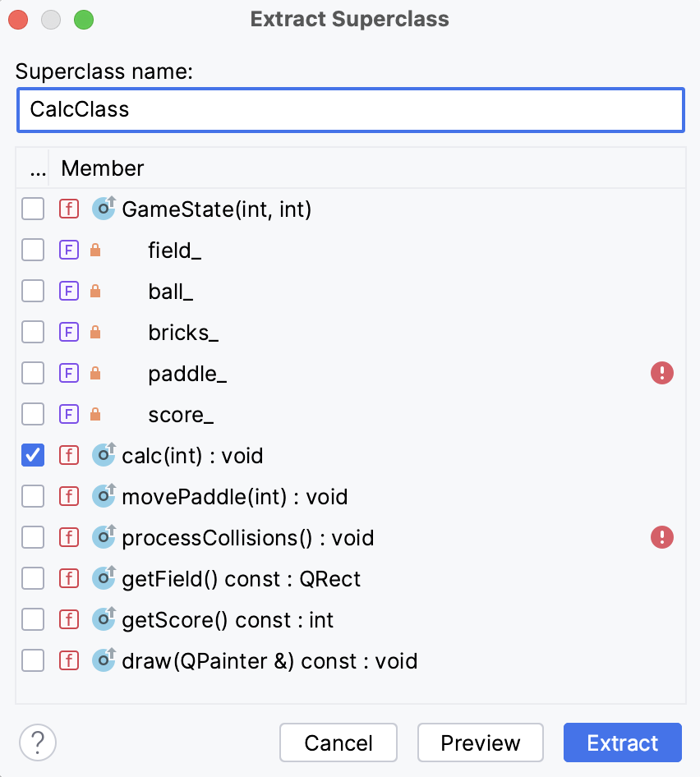This screenshot has height=777, width=700.
Task: Click the function icon beside calc(int)
Action: pos(69,455)
